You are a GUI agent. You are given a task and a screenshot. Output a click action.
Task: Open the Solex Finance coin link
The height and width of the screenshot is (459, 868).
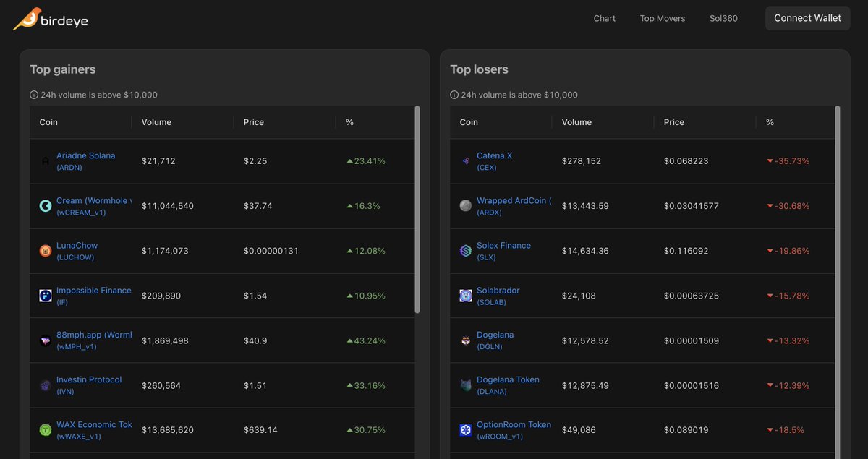pyautogui.click(x=503, y=245)
